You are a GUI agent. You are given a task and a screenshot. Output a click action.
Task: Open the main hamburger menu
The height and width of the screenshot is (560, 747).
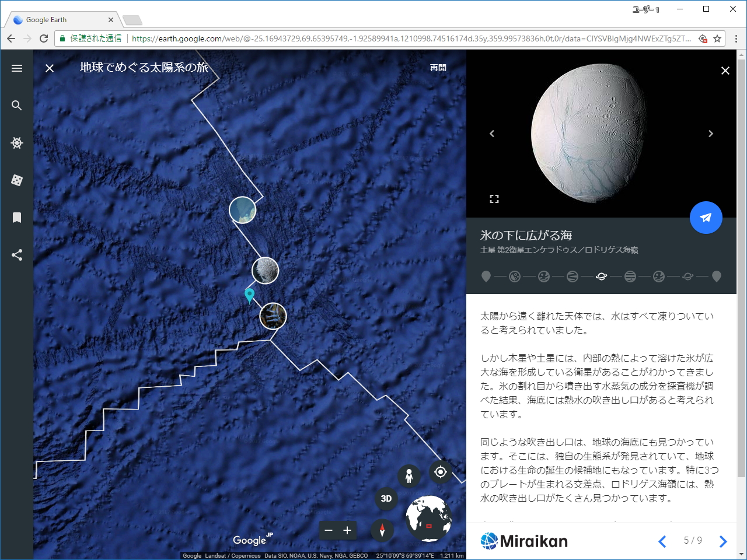click(16, 68)
